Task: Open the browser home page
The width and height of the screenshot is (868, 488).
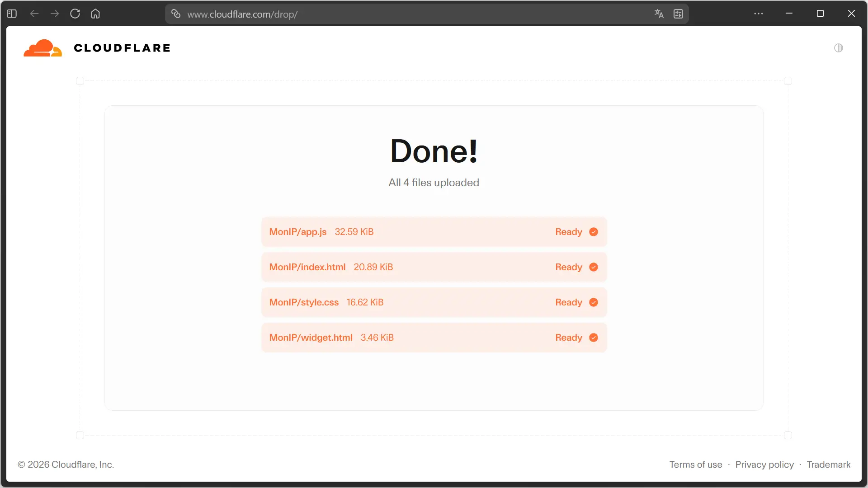Action: (x=95, y=14)
